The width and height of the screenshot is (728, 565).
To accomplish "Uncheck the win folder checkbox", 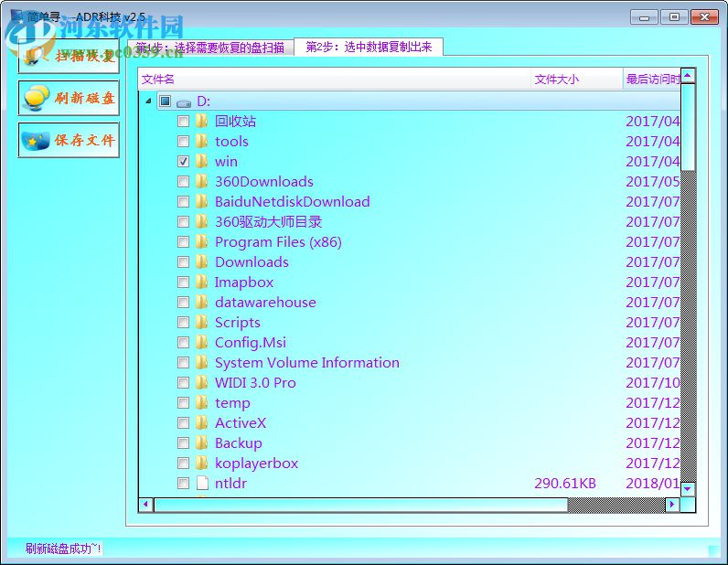I will pos(184,162).
